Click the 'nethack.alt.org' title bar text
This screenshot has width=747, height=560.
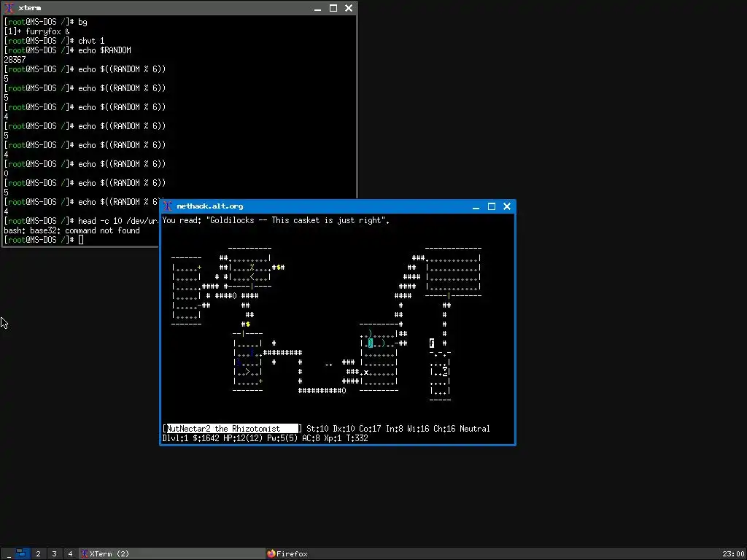[209, 206]
